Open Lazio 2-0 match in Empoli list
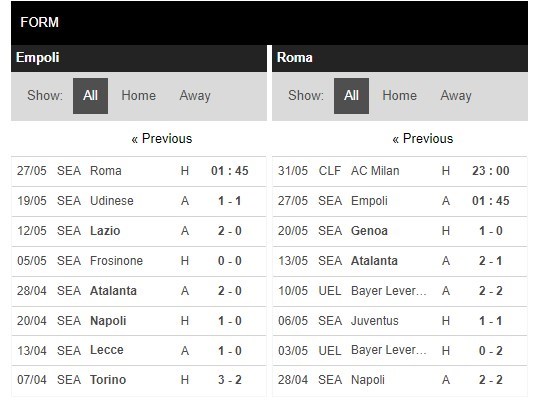Screen dimensions: 535x412 pos(139,231)
